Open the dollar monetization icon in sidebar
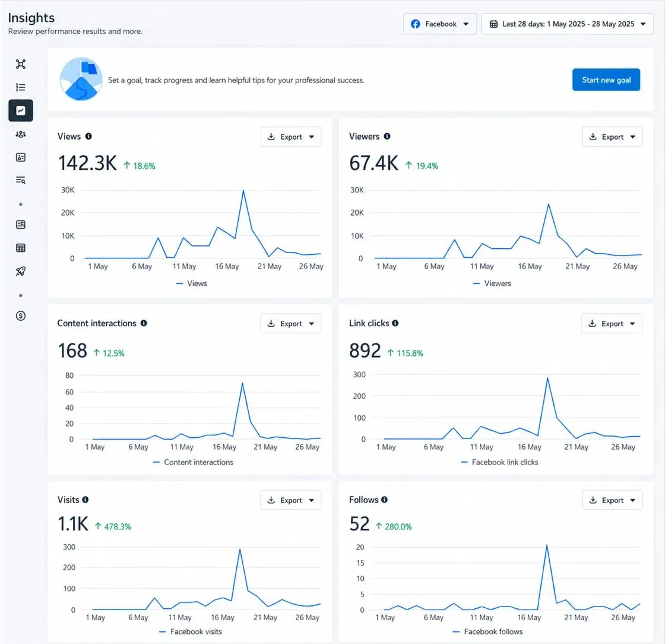 (x=20, y=315)
